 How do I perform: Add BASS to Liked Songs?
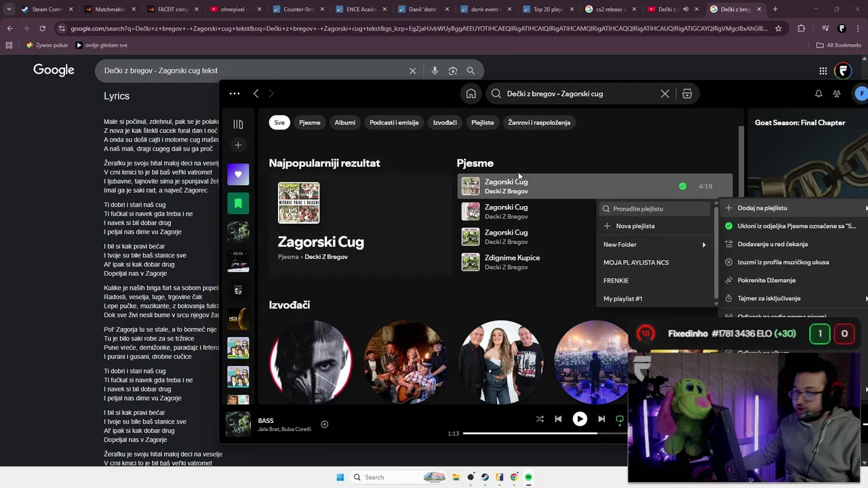(324, 424)
